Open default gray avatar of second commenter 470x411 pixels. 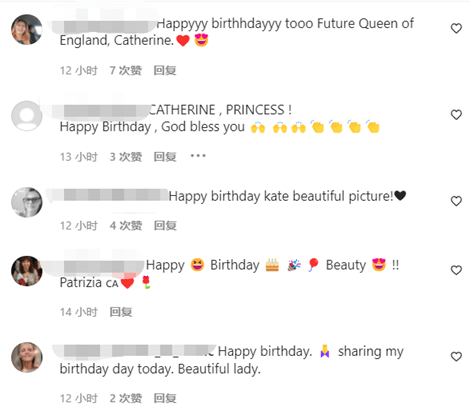point(27,116)
